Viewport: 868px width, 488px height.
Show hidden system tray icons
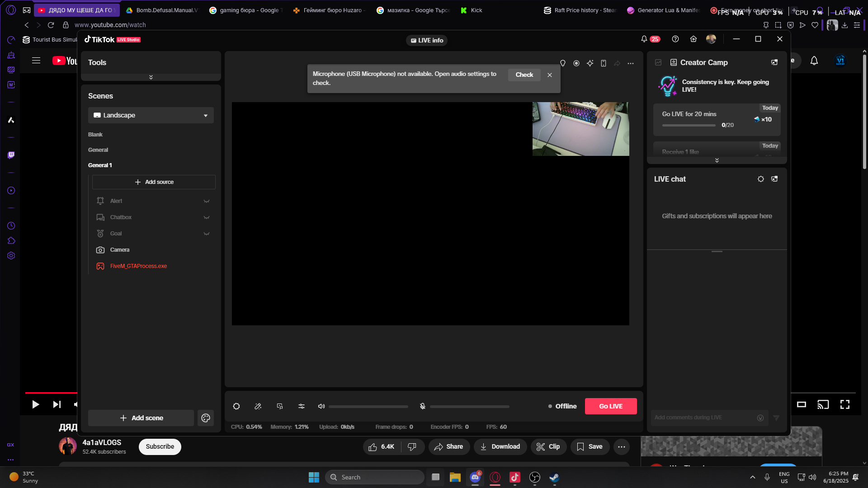pyautogui.click(x=753, y=477)
